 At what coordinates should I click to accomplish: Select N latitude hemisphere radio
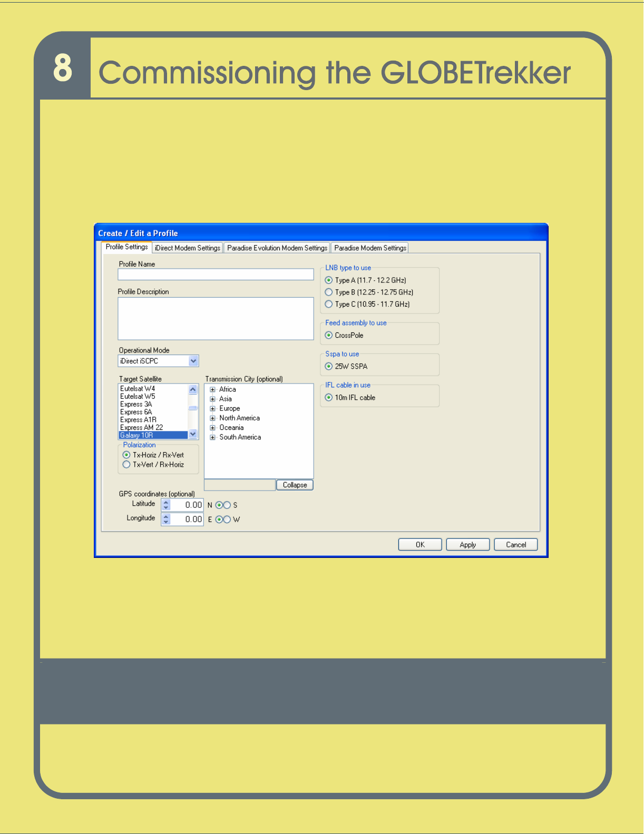[x=219, y=505]
